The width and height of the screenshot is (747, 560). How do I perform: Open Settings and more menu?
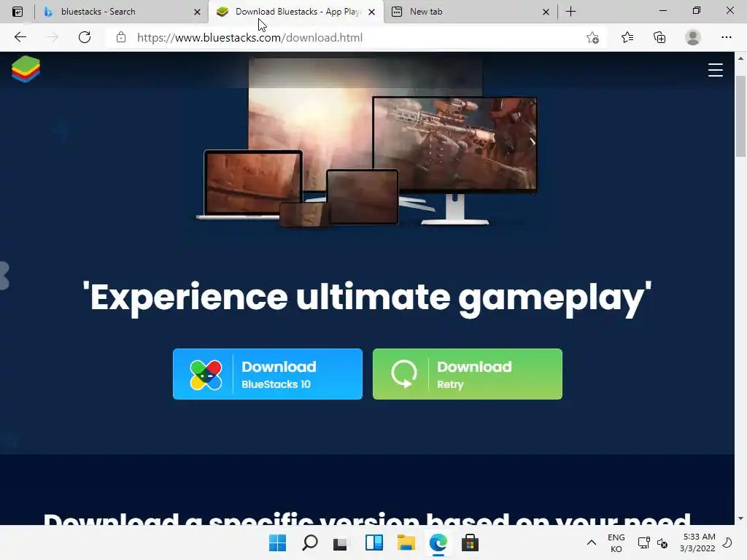[x=726, y=37]
